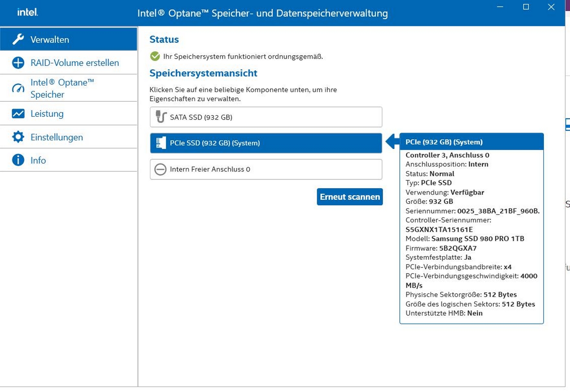
Task: Click controller serial S5GXNX1TA15161E
Action: [439, 230]
